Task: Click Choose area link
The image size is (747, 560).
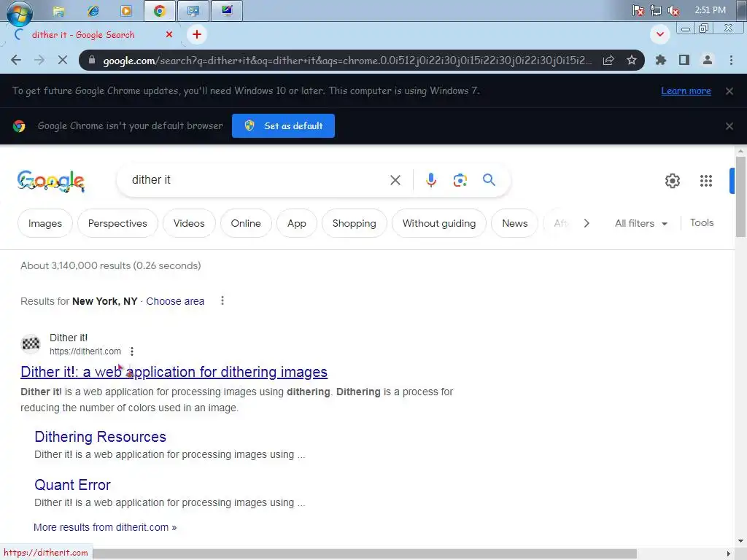Action: [175, 301]
